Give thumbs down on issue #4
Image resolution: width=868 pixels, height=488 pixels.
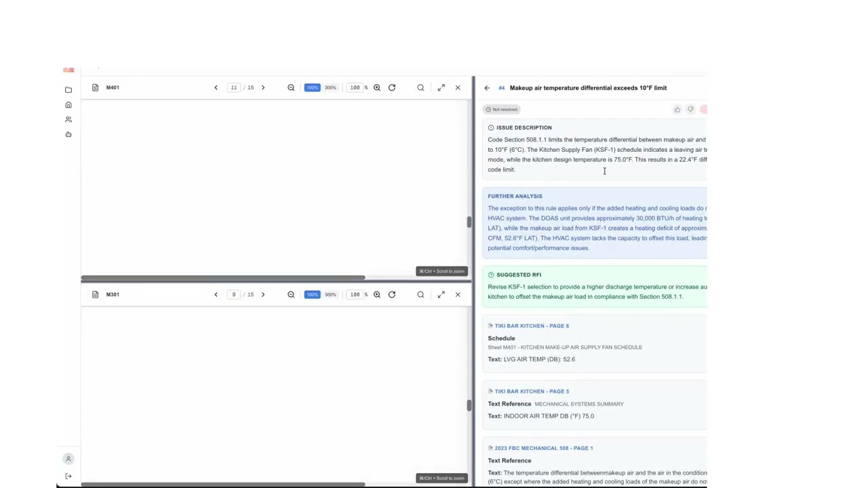tap(690, 109)
